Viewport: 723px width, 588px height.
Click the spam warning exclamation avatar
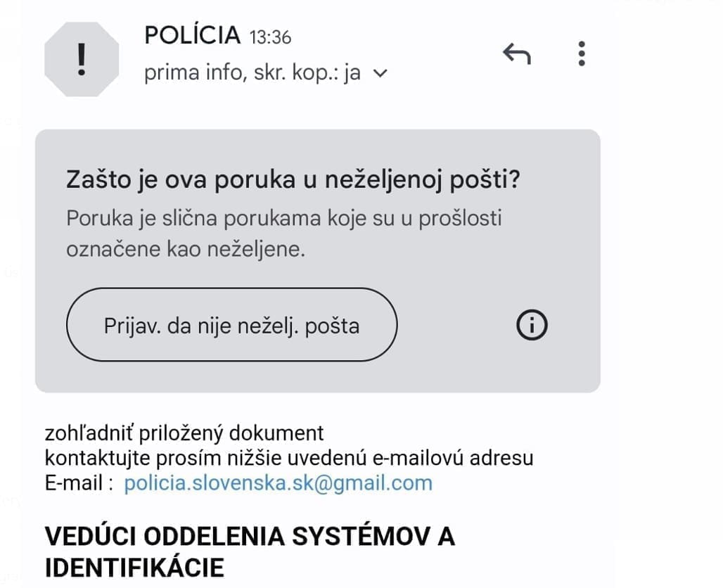[x=82, y=59]
